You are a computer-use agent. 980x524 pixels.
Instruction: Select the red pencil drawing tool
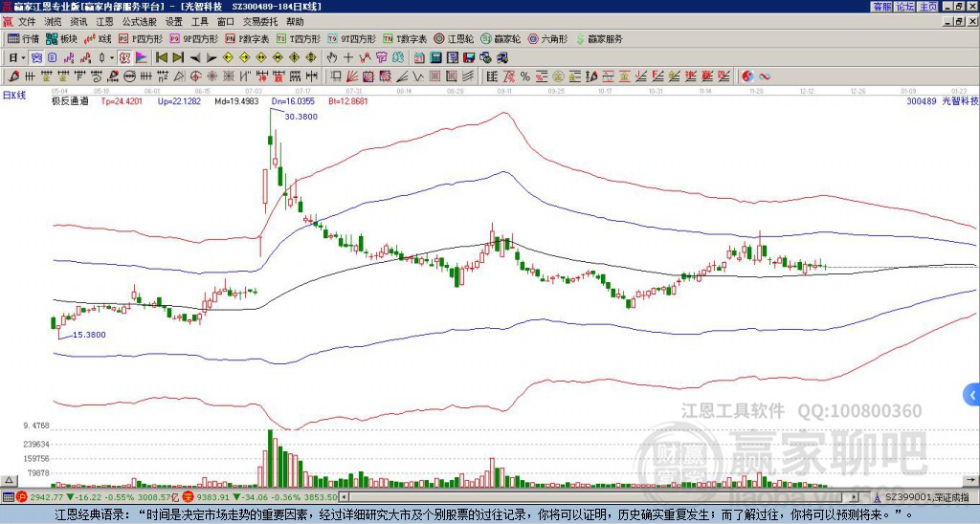click(x=12, y=76)
